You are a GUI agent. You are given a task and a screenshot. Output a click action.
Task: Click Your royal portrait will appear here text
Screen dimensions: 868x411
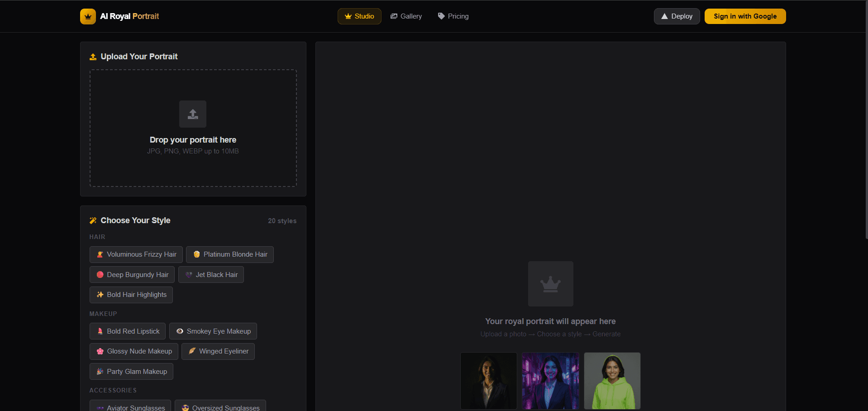click(550, 321)
